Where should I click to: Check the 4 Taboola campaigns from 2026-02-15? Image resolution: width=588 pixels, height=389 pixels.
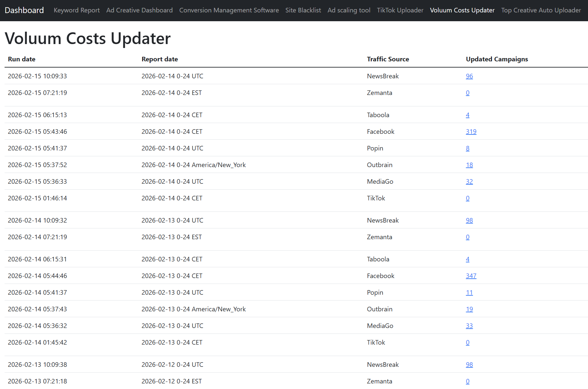pos(468,115)
